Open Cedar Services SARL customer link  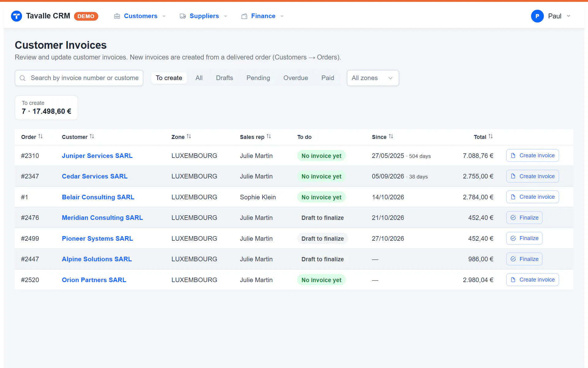(95, 176)
